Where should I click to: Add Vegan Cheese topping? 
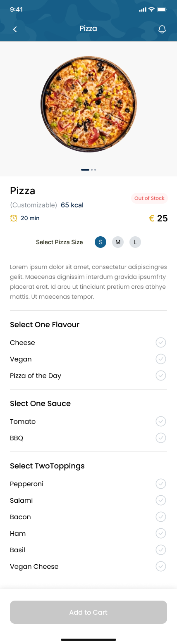point(161,566)
